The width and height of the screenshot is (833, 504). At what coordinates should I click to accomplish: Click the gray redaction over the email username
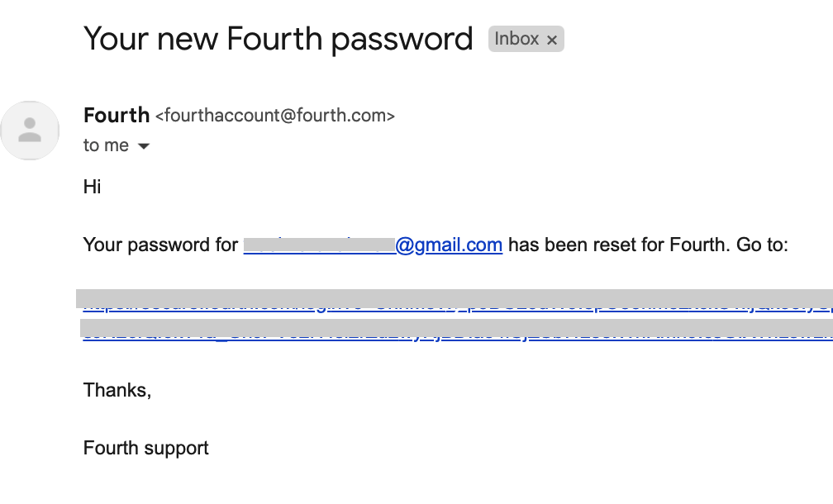point(319,245)
